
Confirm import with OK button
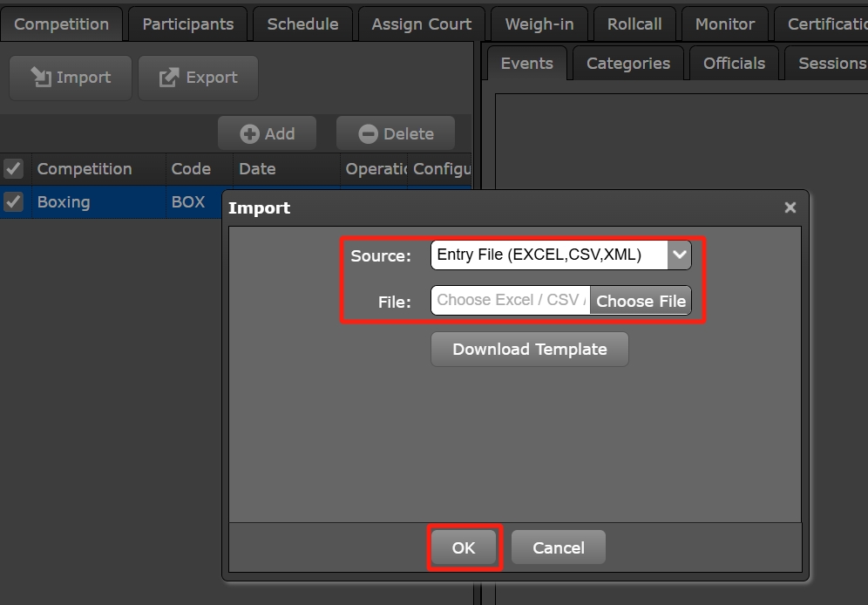[x=464, y=547]
